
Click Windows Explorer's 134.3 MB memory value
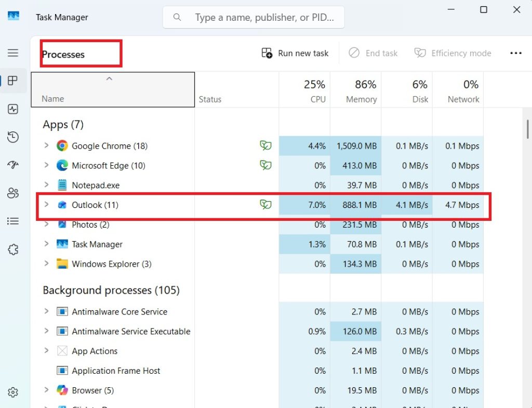pos(360,264)
